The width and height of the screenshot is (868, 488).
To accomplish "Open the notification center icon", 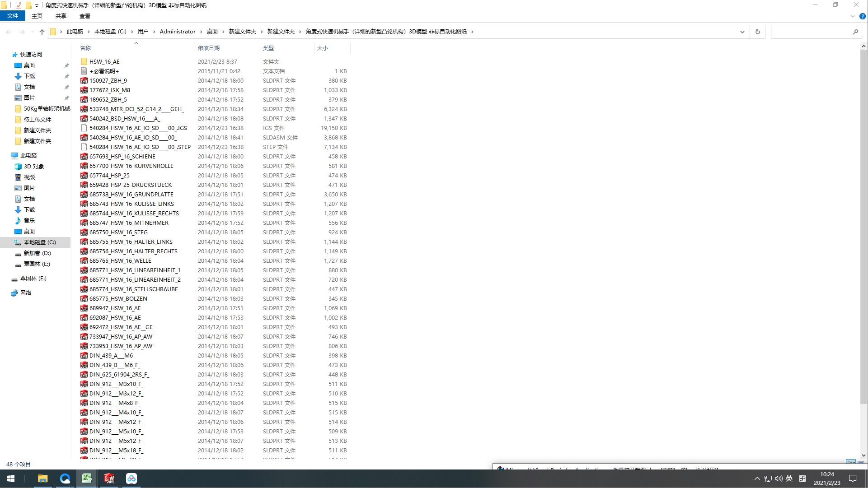I will [x=853, y=479].
